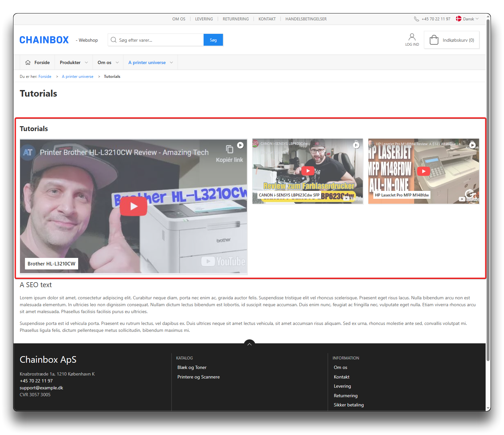This screenshot has width=504, height=435.
Task: Open Levering footer link
Action: coord(342,386)
